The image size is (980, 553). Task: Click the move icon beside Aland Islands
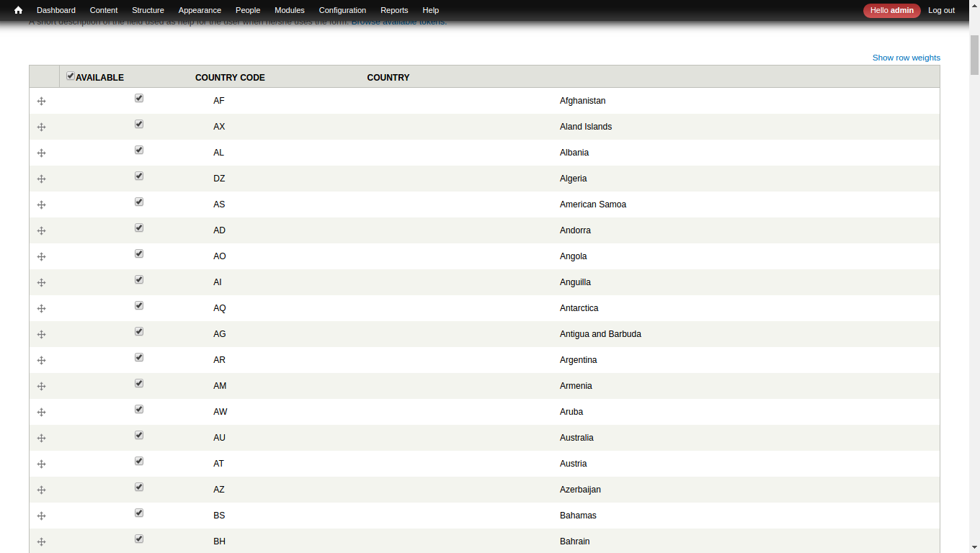(41, 127)
